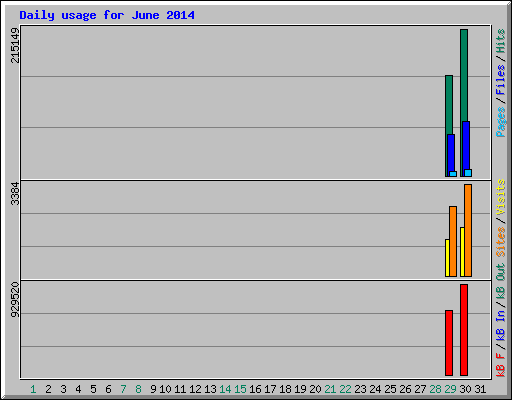Click the 215149 y-axis maximum label
The image size is (512, 400).
click(15, 45)
